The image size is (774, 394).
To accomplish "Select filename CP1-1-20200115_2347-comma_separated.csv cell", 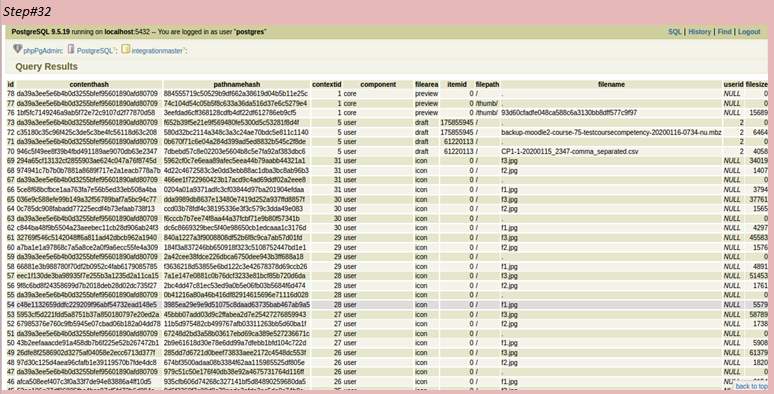I will pos(570,152).
